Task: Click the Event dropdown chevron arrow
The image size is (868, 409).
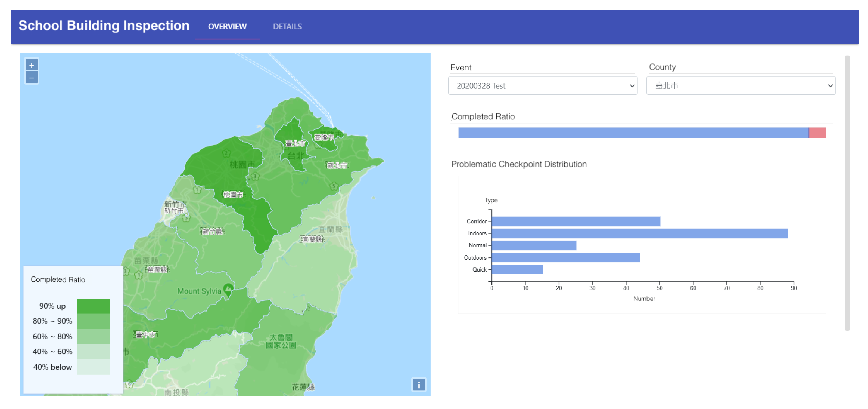Action: [632, 86]
